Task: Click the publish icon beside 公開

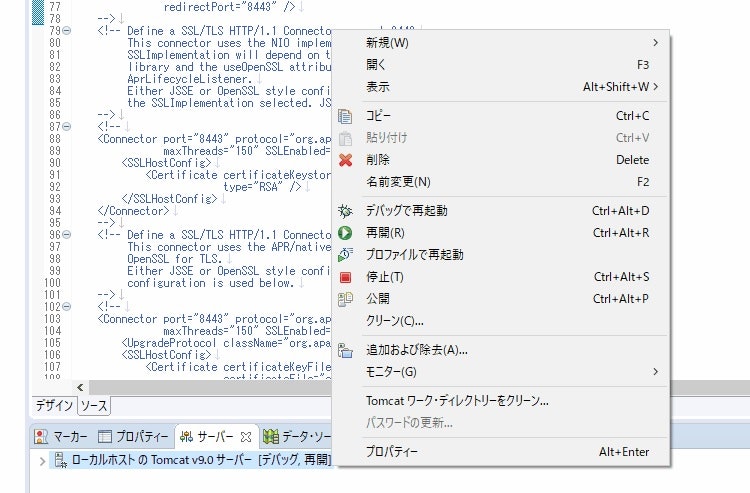Action: (345, 299)
